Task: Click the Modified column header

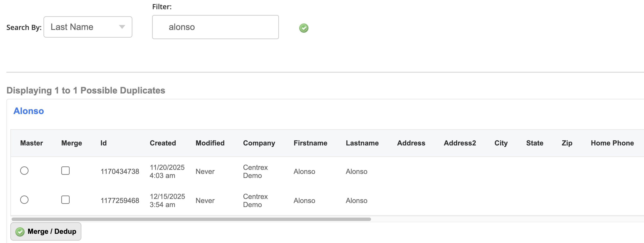Action: click(210, 143)
